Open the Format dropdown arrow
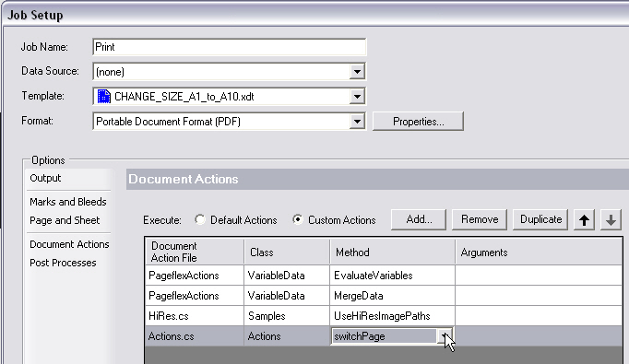The width and height of the screenshot is (629, 364). click(x=357, y=122)
